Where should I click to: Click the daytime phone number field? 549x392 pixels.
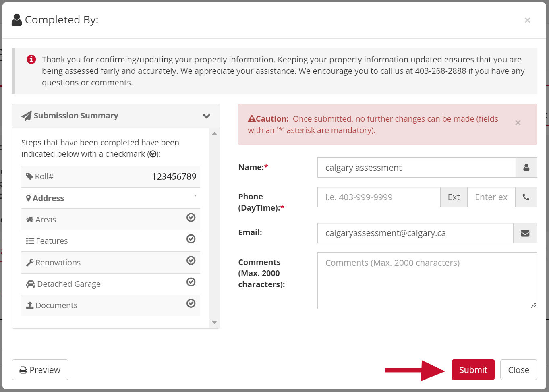point(379,197)
